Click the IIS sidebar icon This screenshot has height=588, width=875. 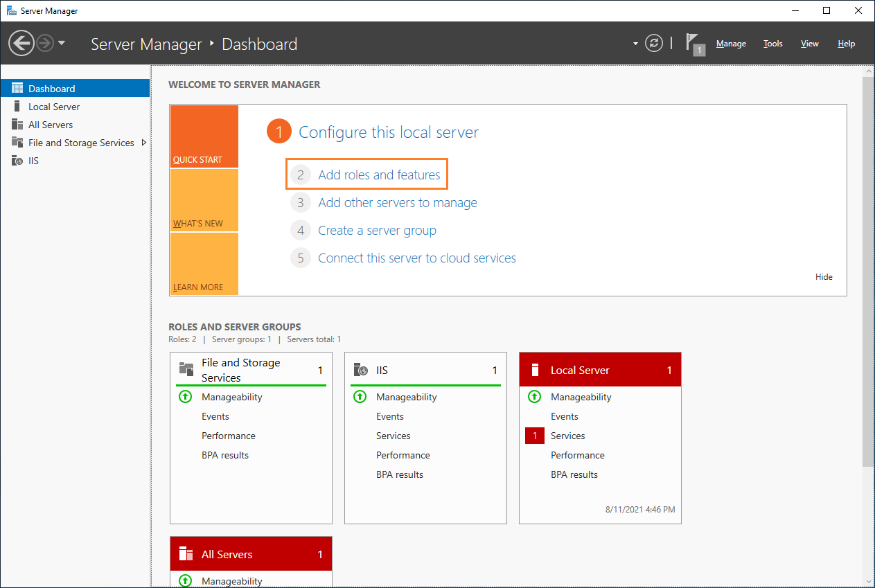point(17,161)
